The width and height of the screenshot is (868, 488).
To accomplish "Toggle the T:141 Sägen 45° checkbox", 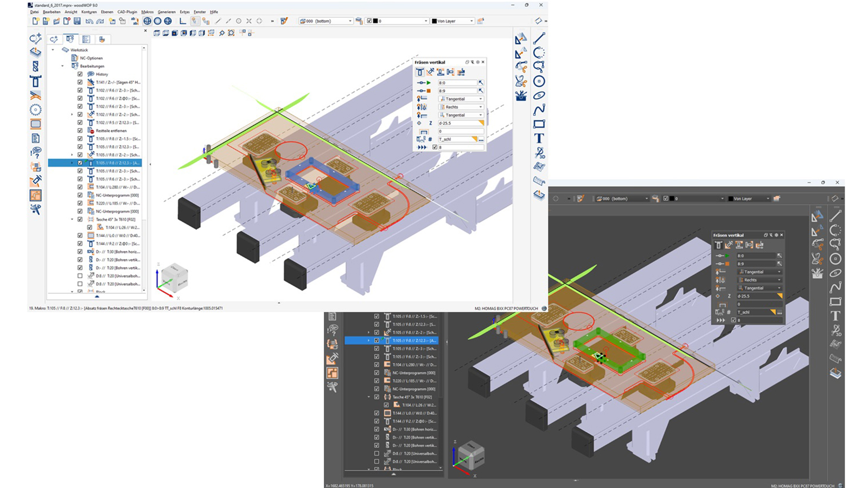I will [x=80, y=82].
